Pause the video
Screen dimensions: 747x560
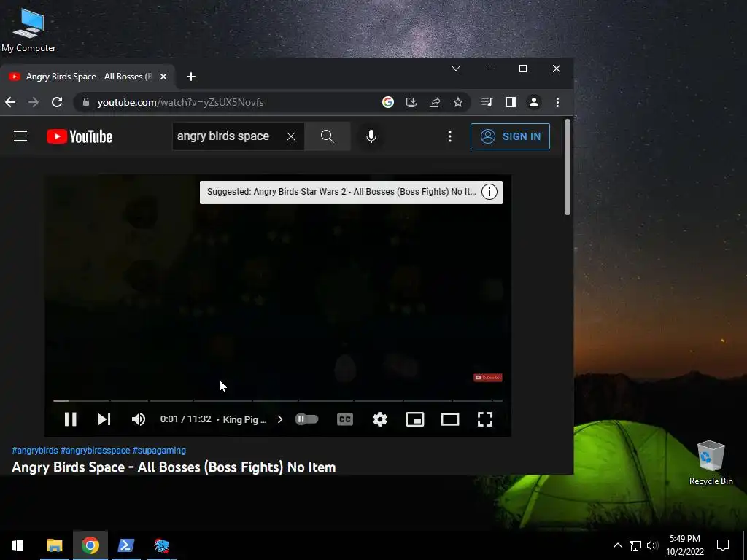click(71, 419)
